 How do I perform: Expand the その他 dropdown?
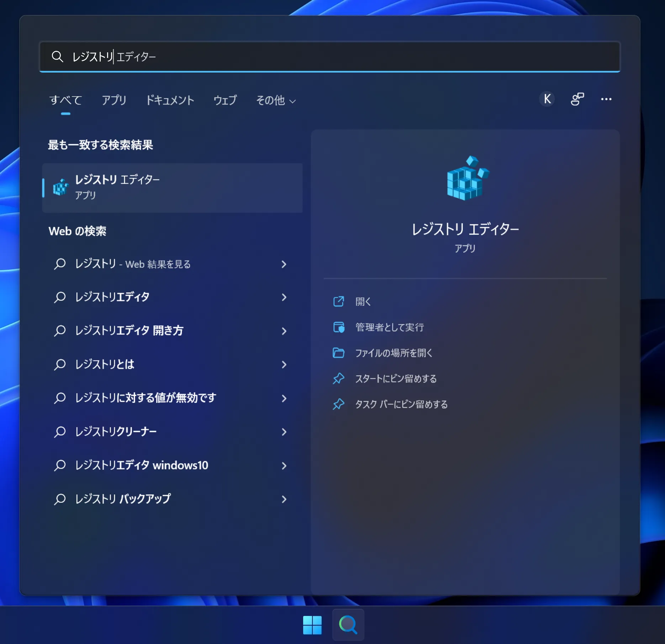pos(276,101)
